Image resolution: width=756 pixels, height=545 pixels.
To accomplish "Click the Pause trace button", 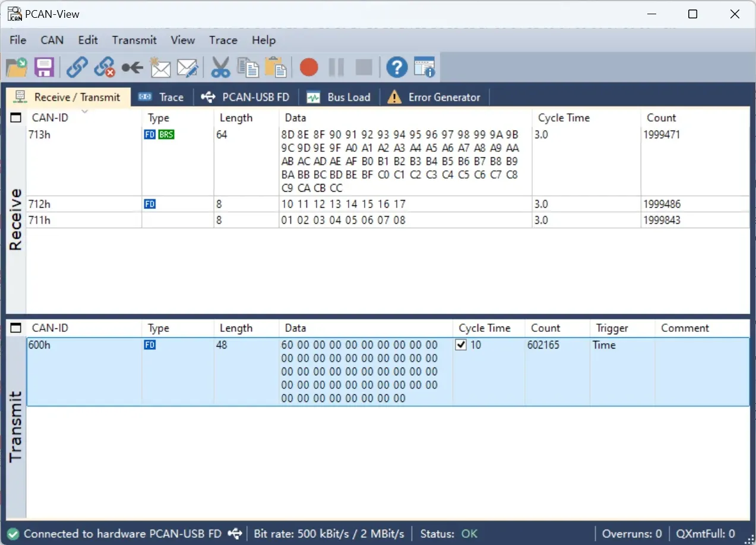I will [x=336, y=67].
